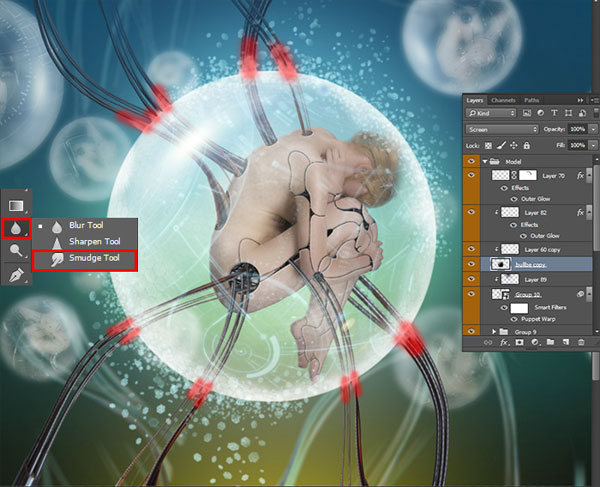Select Layer 89 name
Screen dimensions: 600x487
(x=535, y=280)
